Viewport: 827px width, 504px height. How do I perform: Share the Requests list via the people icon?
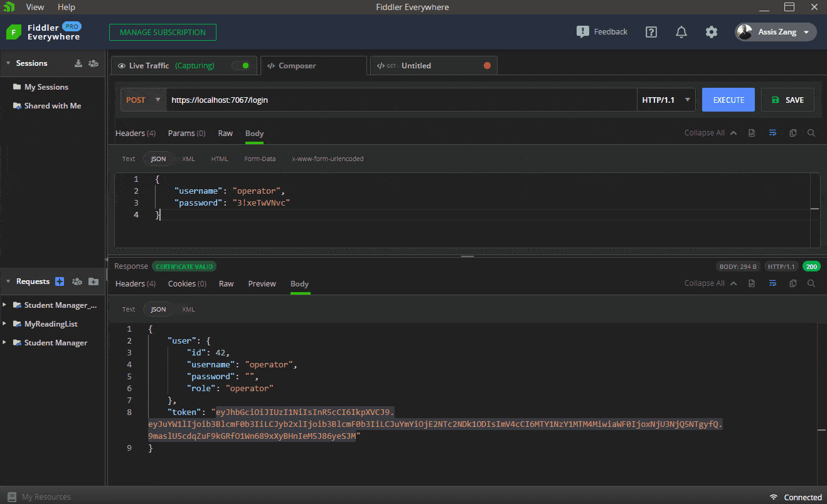coord(77,281)
